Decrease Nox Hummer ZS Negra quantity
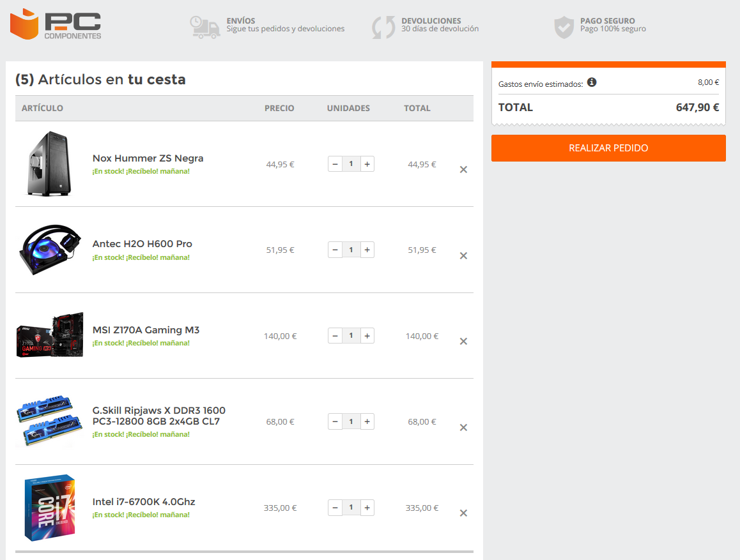Image resolution: width=740 pixels, height=560 pixels. [x=335, y=164]
